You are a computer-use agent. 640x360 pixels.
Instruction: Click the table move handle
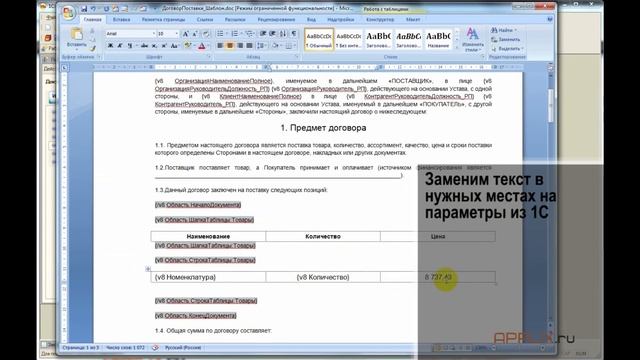pos(148,269)
